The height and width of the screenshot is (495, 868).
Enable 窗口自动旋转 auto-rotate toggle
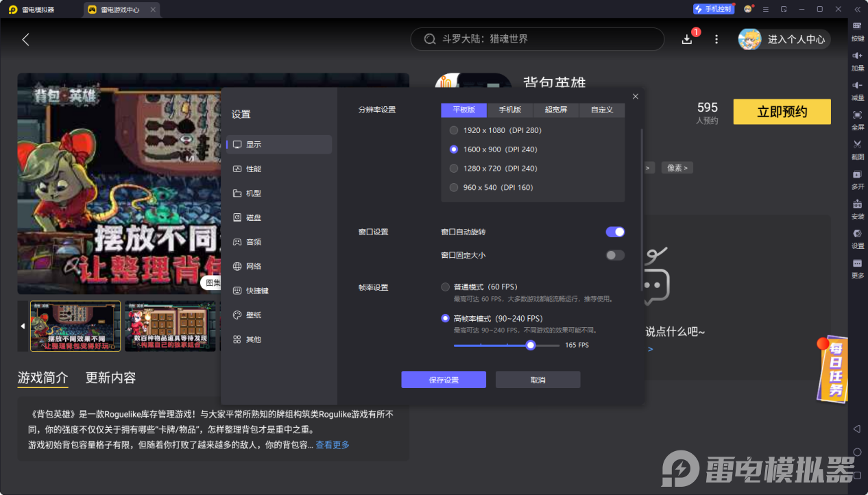tap(615, 232)
